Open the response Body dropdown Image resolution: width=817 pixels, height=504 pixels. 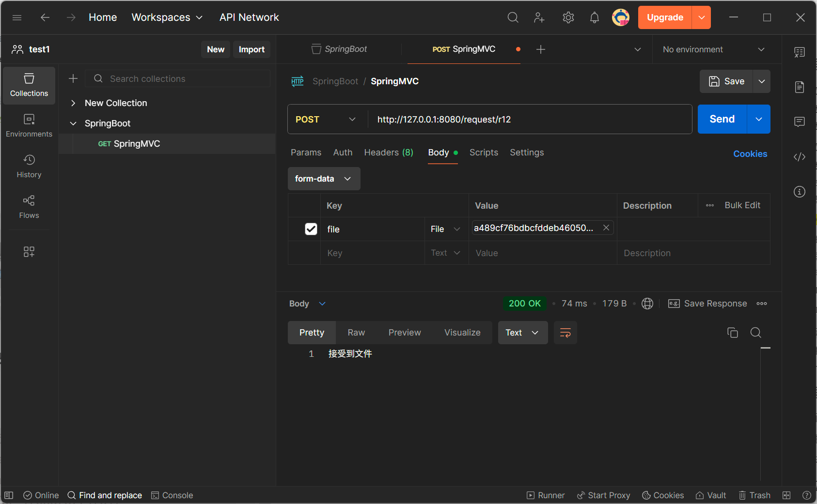coord(308,304)
